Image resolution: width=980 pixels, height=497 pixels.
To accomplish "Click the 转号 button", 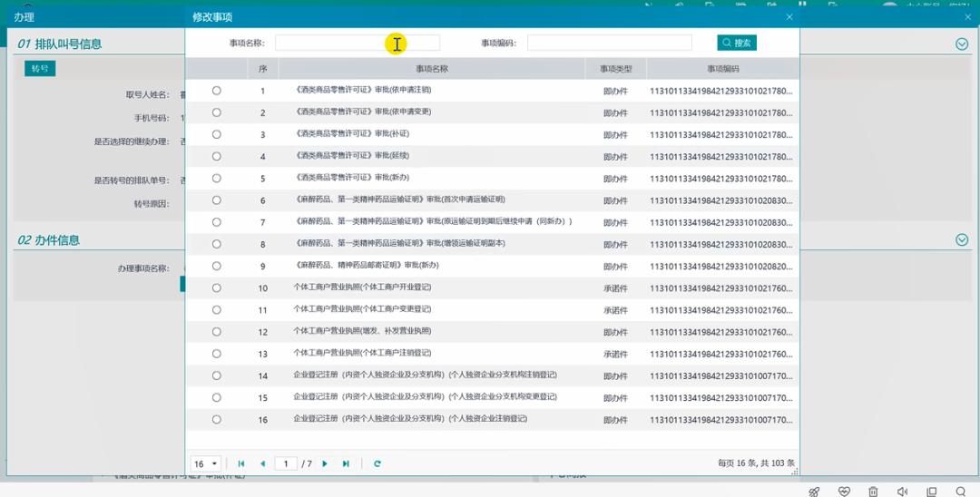I will [40, 68].
